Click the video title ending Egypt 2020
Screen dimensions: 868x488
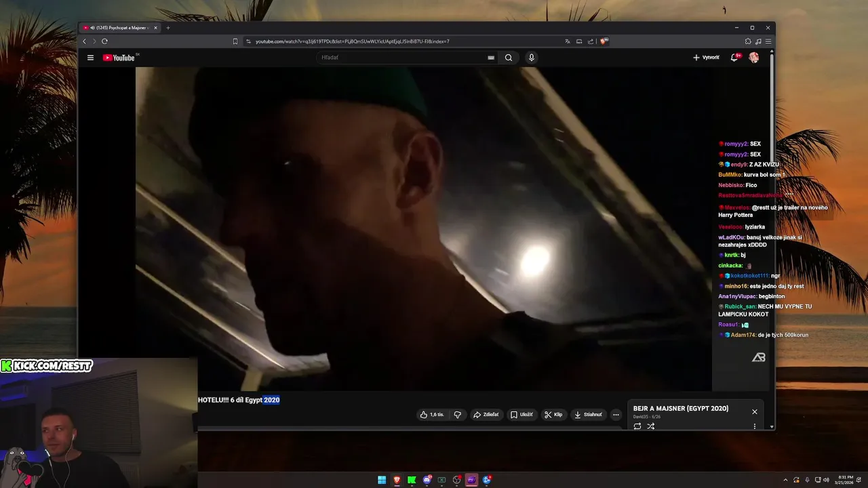point(239,400)
